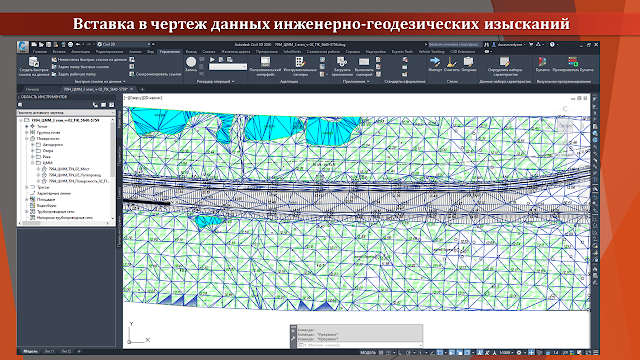This screenshot has width=640, height=360.
Task: Expand the Трассы tree node
Action: click(x=27, y=187)
